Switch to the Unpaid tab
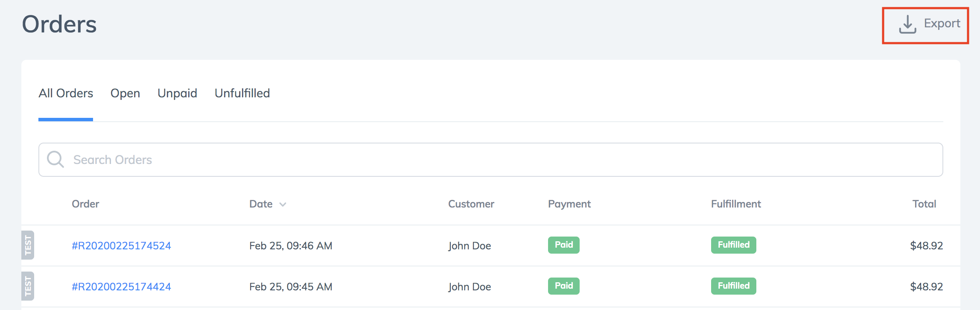The width and height of the screenshot is (980, 310). pyautogui.click(x=177, y=94)
